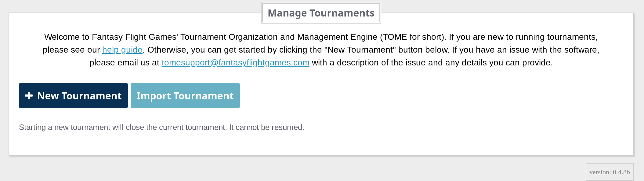Click the "Starting a new tournament" warning text

tap(122, 127)
